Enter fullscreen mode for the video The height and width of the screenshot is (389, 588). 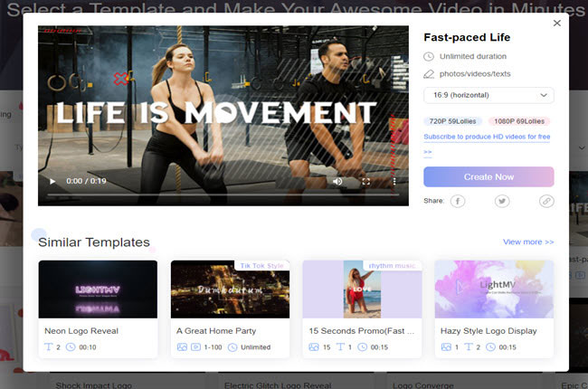[366, 181]
